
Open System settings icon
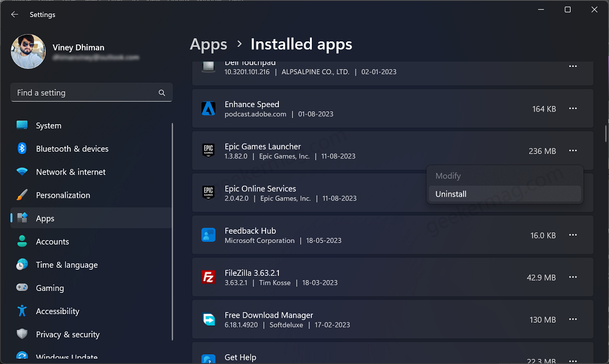[x=22, y=125]
